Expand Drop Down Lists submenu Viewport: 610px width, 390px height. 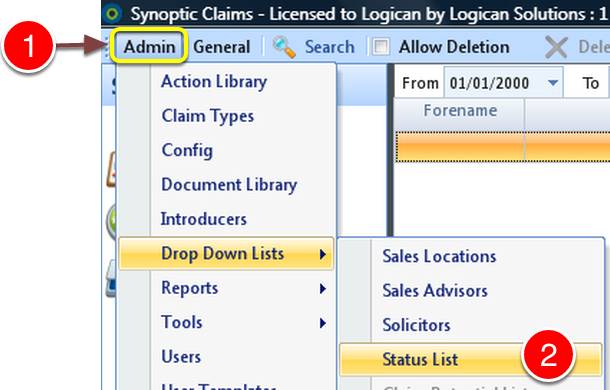(x=226, y=253)
